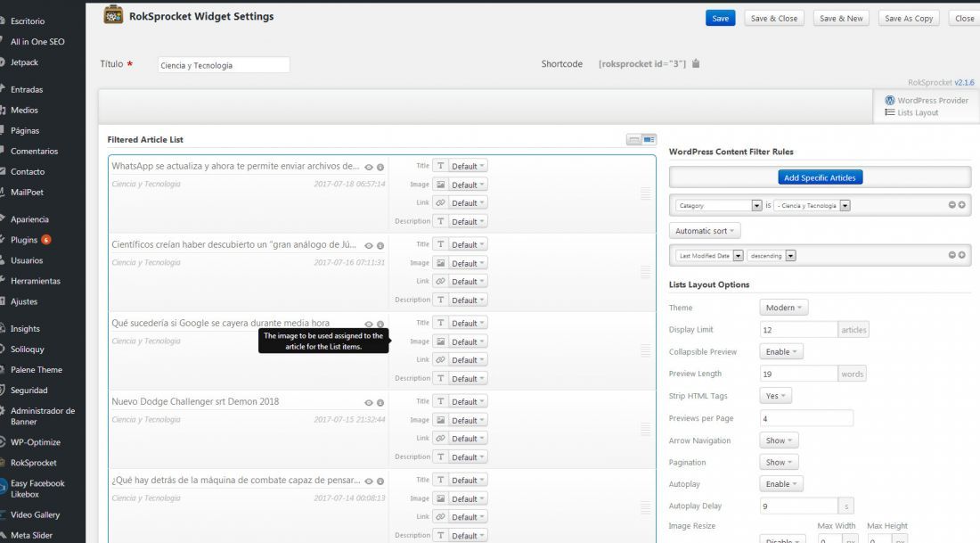The width and height of the screenshot is (980, 543).
Task: Open the Strip HTML Tags Yes dropdown
Action: pos(776,395)
